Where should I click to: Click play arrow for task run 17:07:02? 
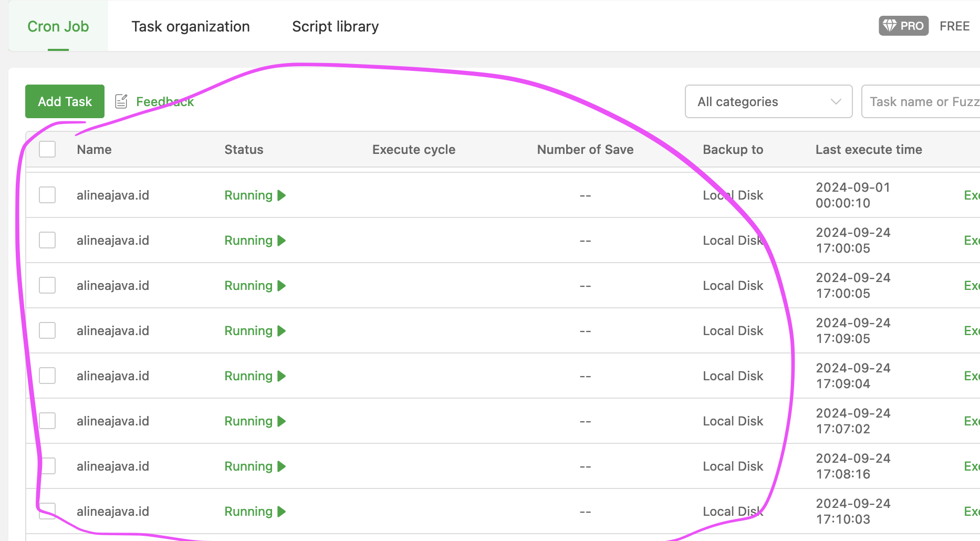tap(282, 421)
